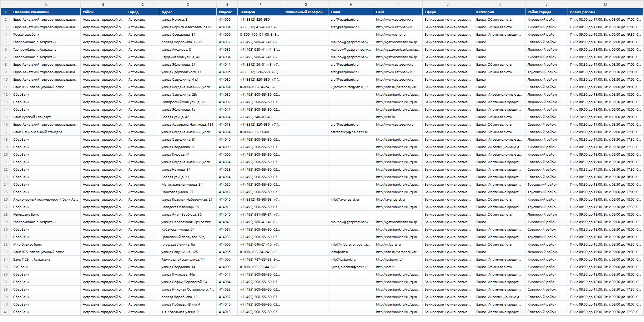The height and width of the screenshot is (322, 644).
Task: Select index cell '414038'
Action: point(227,237)
